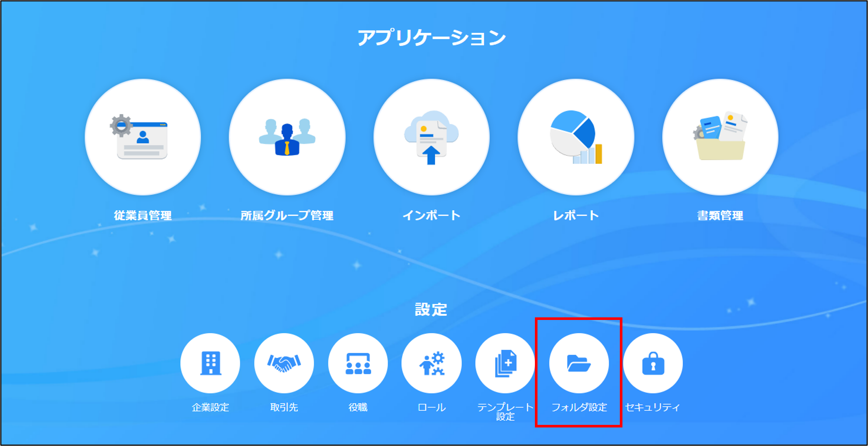Click the セキュリティ text label
The height and width of the screenshot is (446, 868).
(x=653, y=407)
